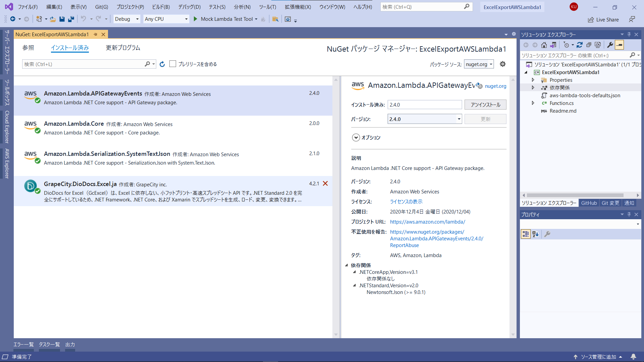Click the KU account avatar
The image size is (644, 362).
[574, 7]
